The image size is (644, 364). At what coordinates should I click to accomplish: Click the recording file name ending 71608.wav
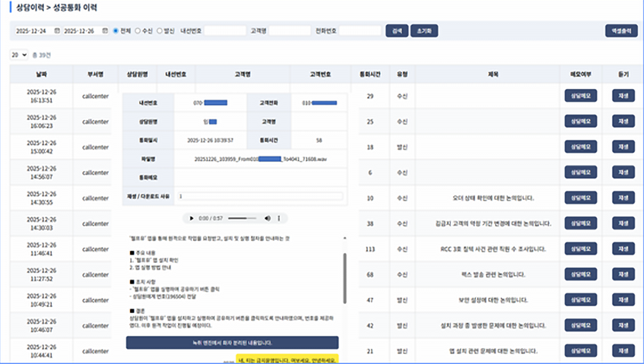260,160
